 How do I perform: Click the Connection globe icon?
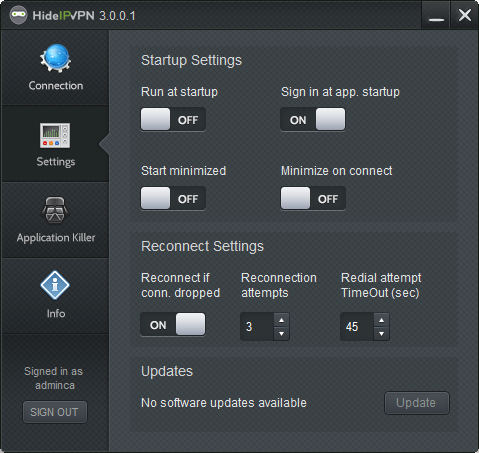tap(55, 58)
